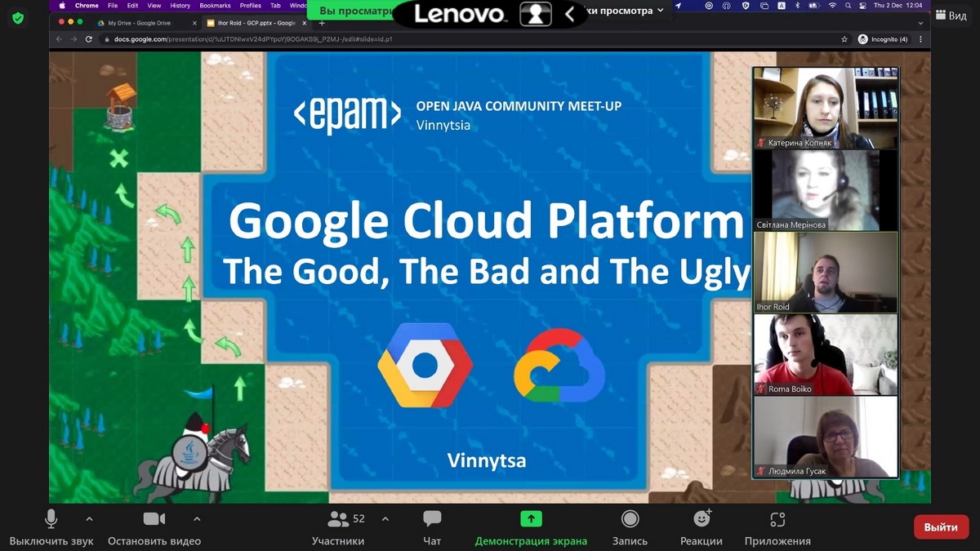Start recording with the Запись button
Viewport: 980px width, 551px height.
click(630, 519)
